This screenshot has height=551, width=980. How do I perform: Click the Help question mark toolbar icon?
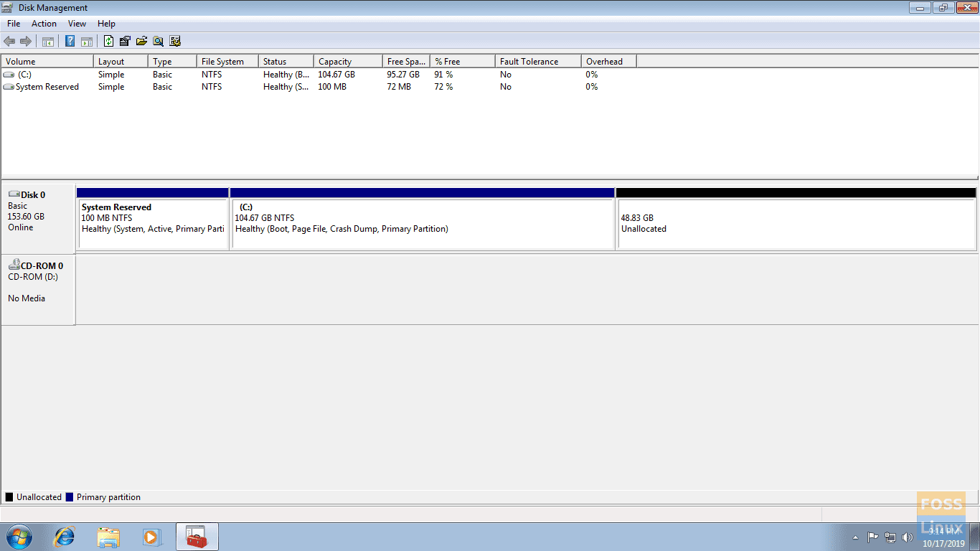(x=70, y=41)
